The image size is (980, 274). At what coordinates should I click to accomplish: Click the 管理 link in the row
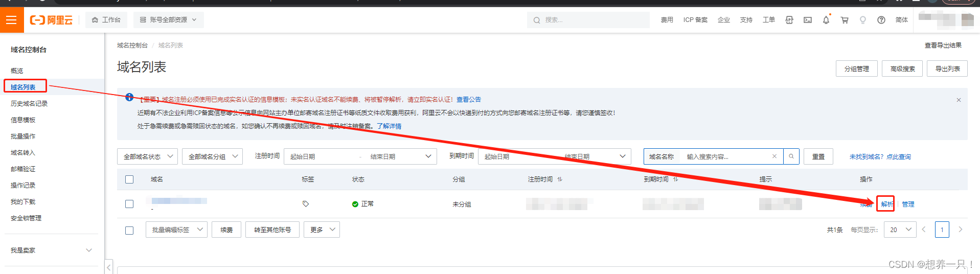click(x=908, y=204)
